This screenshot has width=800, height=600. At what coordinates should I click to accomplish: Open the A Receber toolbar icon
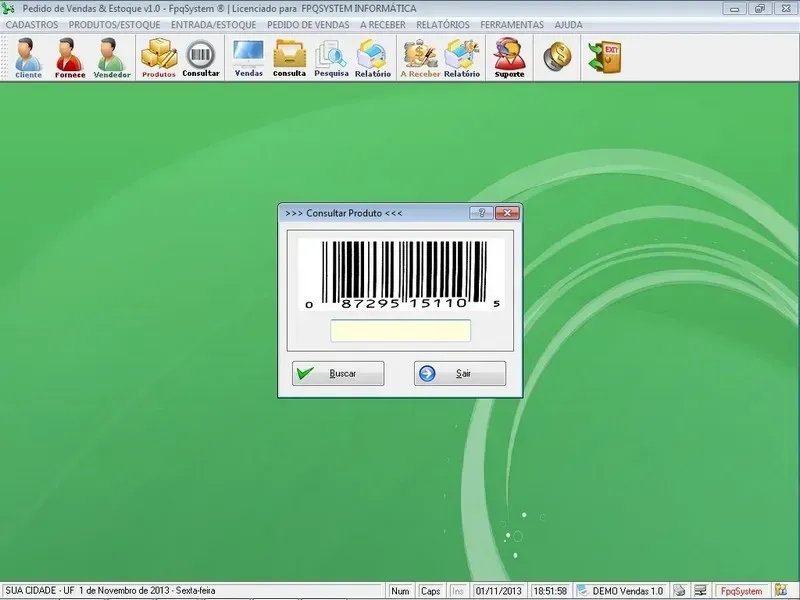click(x=419, y=58)
